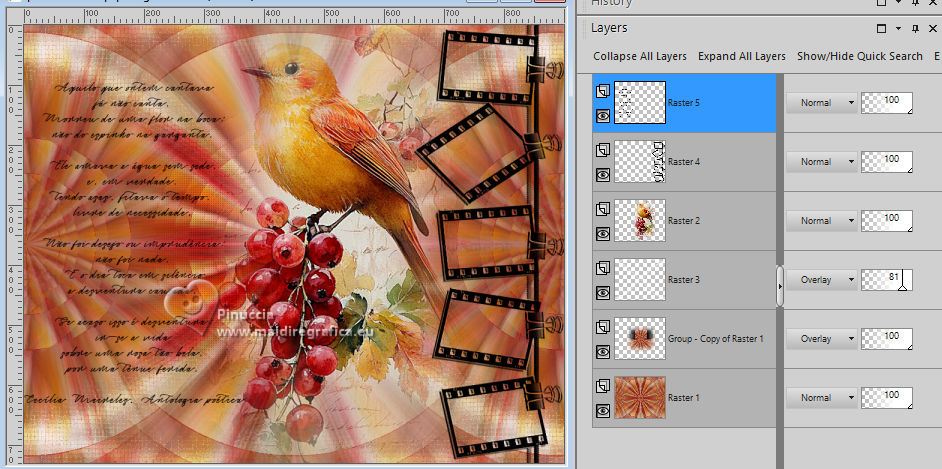Screen dimensions: 942x469
Task: Open the Overlay blend mode dropdown for Raster 3
Action: 821,280
